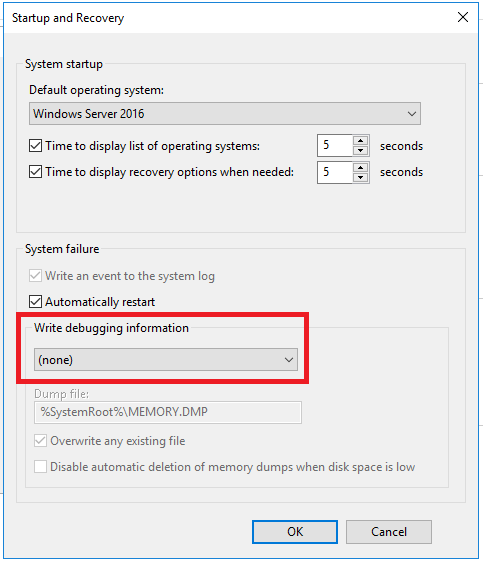Screen dimensions: 483x562
Task: Click the Windows Server 2016 dropdown arrow
Action: [412, 114]
